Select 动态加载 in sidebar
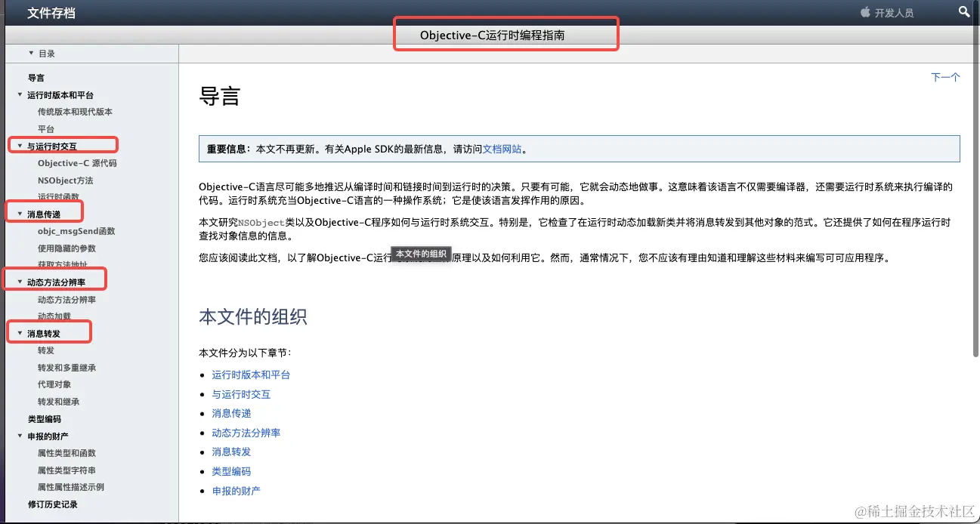 (54, 316)
